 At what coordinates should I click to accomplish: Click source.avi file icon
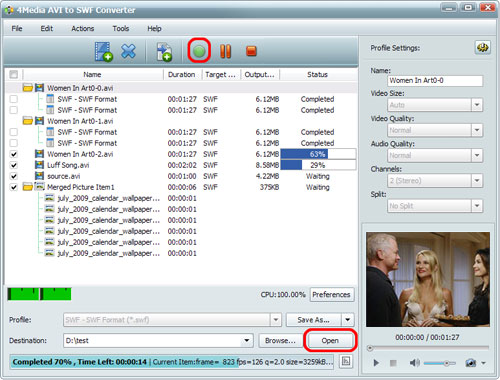coord(39,176)
